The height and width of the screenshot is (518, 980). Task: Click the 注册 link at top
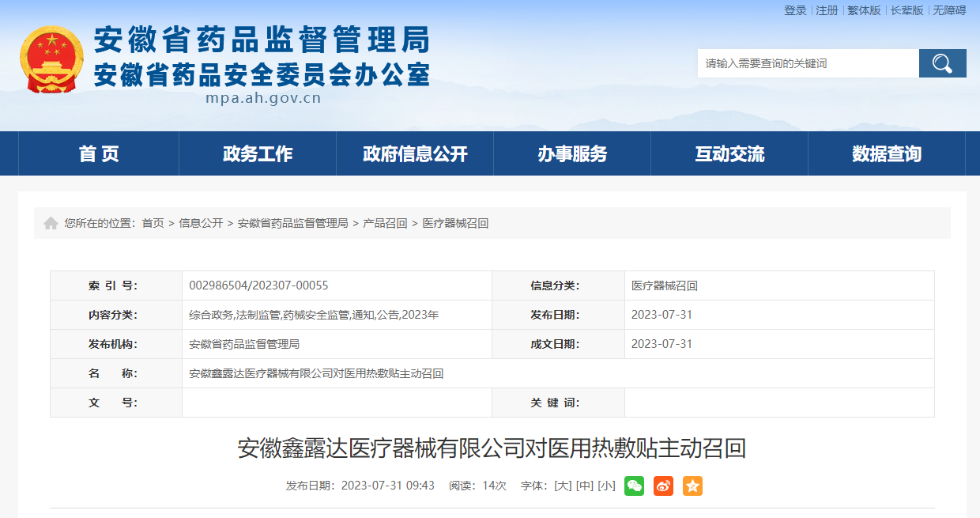coord(827,10)
